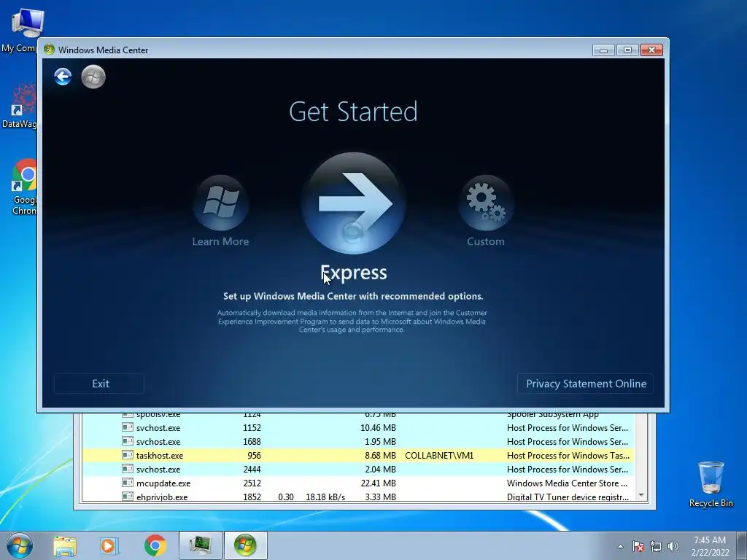
Task: Open volume speaker tray icon
Action: [673, 546]
